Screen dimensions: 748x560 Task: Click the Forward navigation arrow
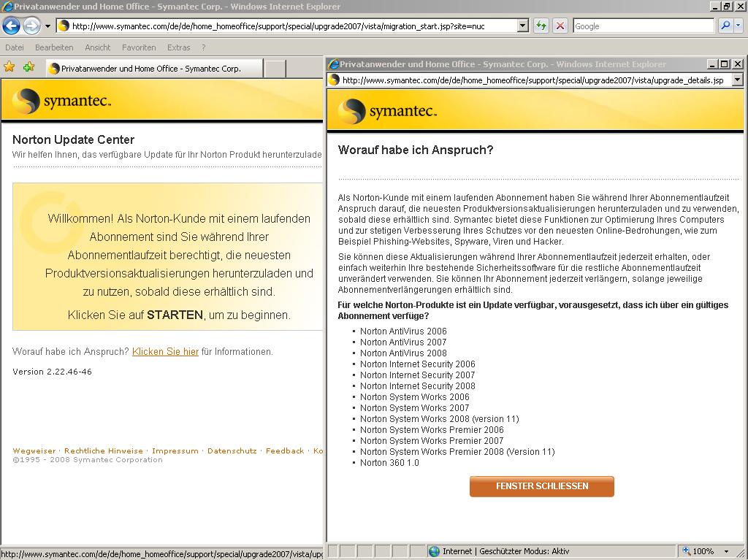tap(31, 26)
